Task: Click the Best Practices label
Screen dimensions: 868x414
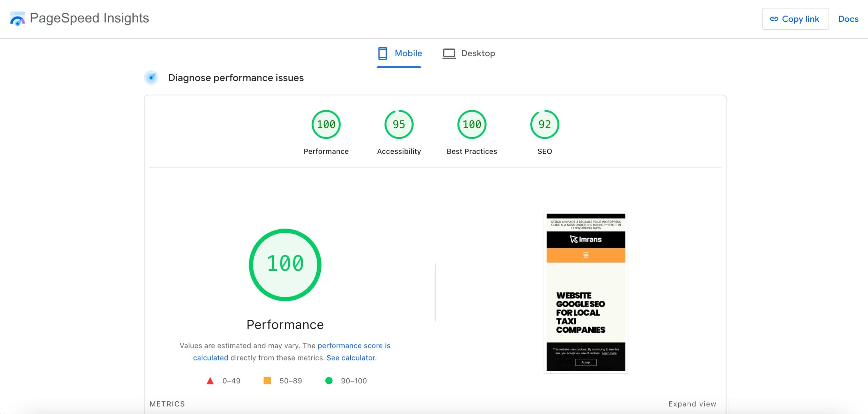Action: coord(472,151)
